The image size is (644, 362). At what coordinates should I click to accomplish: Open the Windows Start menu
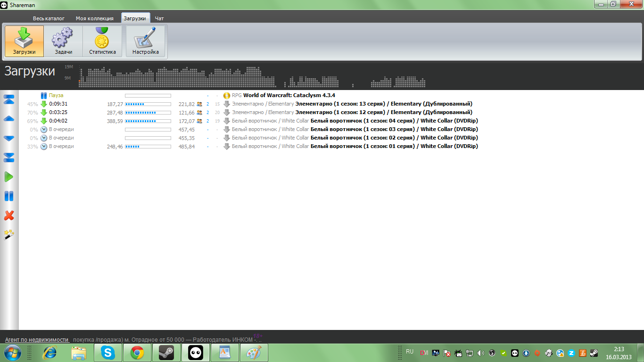pos(12,353)
